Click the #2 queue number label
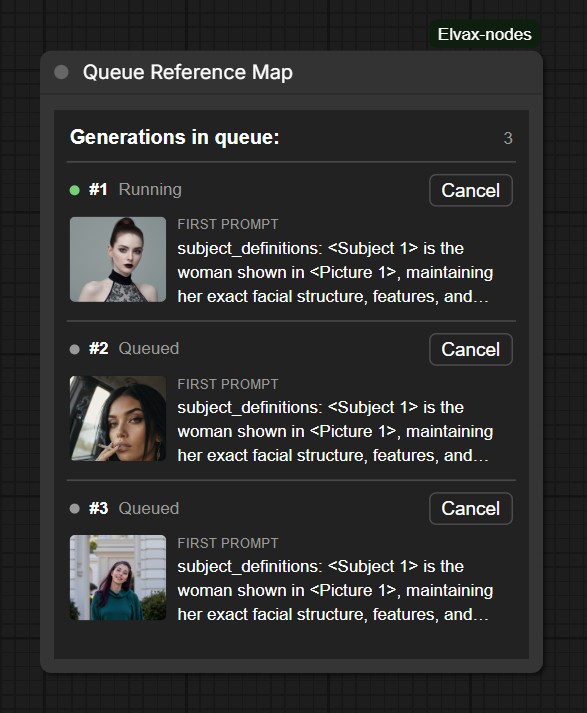Image resolution: width=587 pixels, height=713 pixels. coord(98,348)
